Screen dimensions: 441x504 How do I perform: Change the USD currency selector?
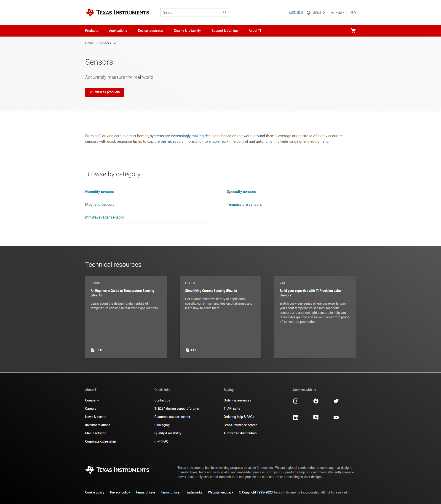352,13
